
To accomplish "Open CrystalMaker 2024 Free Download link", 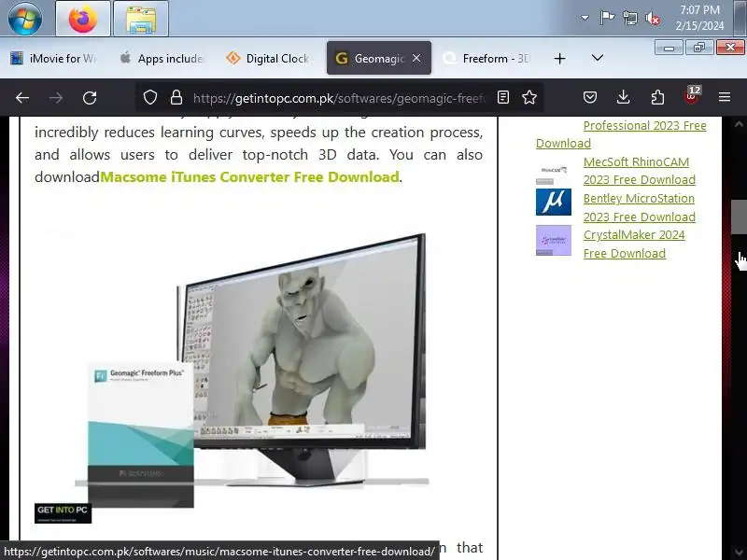I will click(x=634, y=245).
